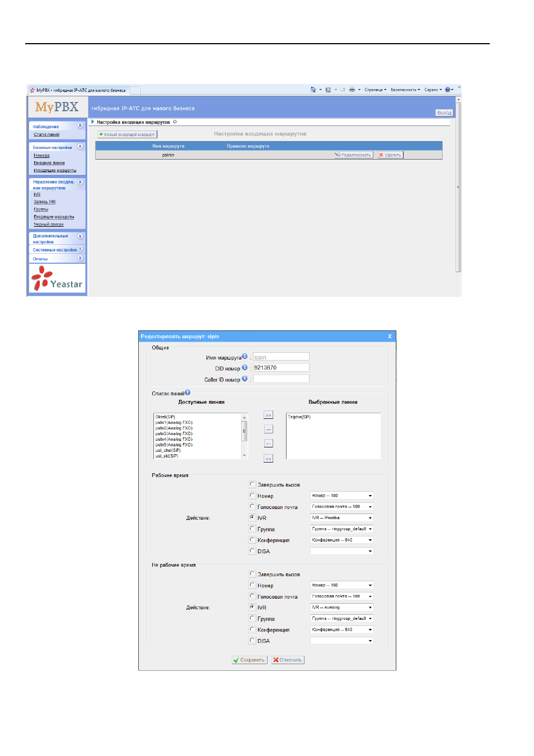Click 'Сохранить' to save the route
This screenshot has width=534, height=756.
[x=249, y=660]
